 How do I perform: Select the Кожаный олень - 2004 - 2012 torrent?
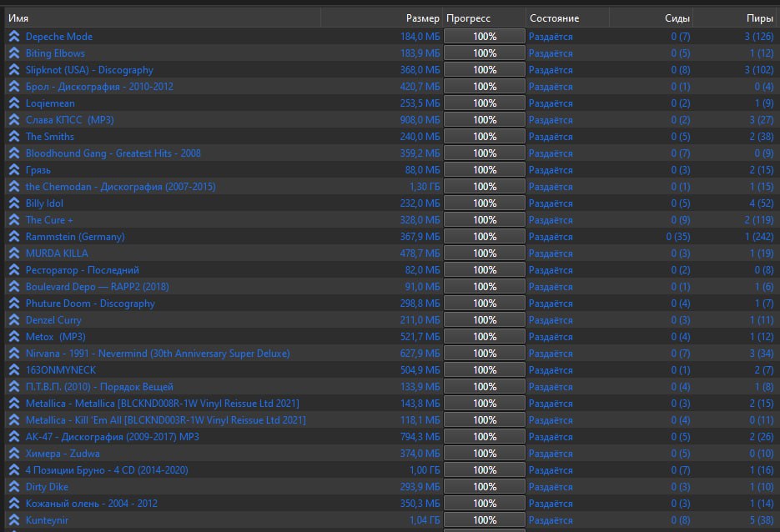(x=92, y=503)
